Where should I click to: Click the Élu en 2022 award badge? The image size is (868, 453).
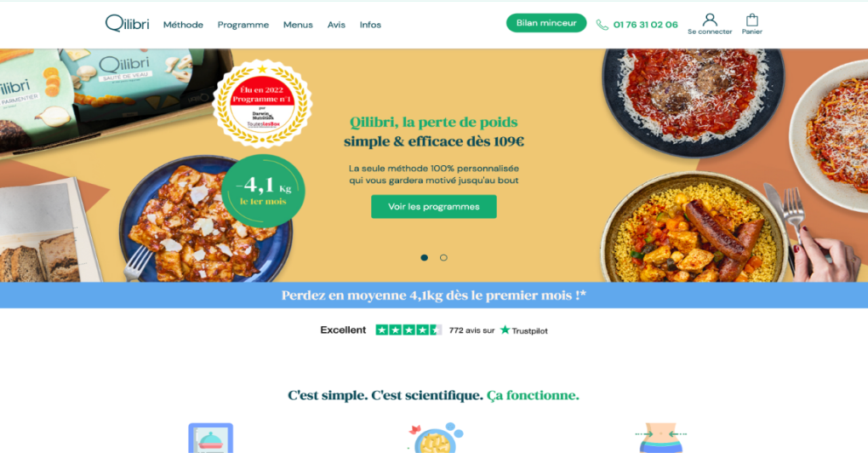pos(262,104)
